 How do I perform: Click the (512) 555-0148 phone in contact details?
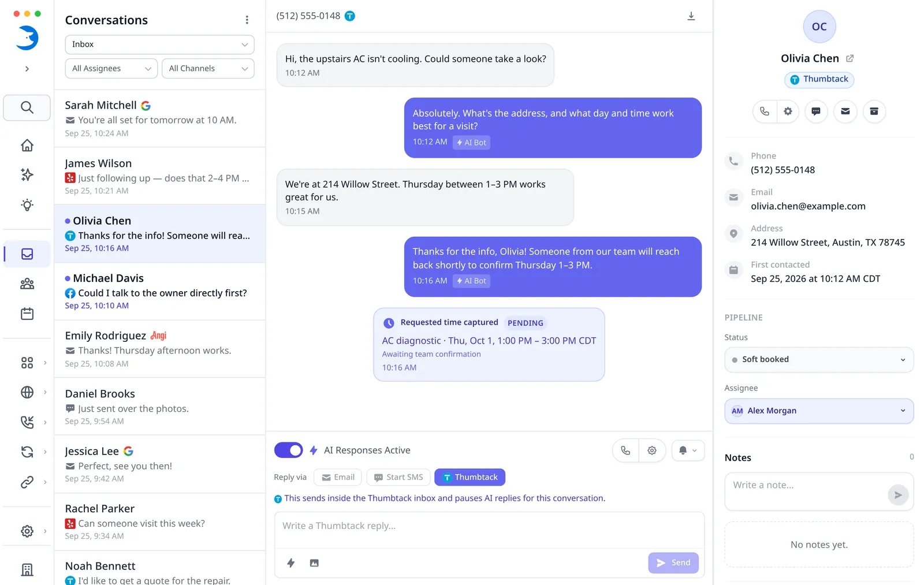(x=783, y=170)
